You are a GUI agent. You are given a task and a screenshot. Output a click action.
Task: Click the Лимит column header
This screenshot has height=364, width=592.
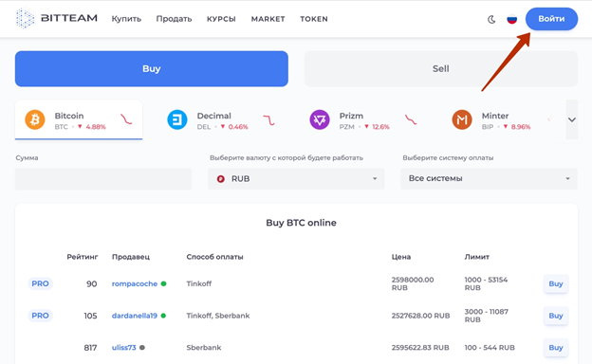click(x=477, y=257)
